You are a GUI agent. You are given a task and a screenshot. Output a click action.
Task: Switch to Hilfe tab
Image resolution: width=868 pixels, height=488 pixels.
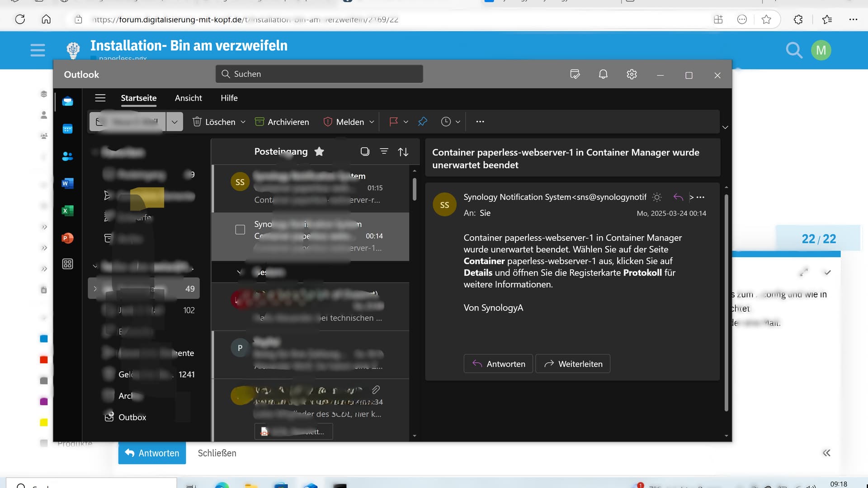click(229, 98)
